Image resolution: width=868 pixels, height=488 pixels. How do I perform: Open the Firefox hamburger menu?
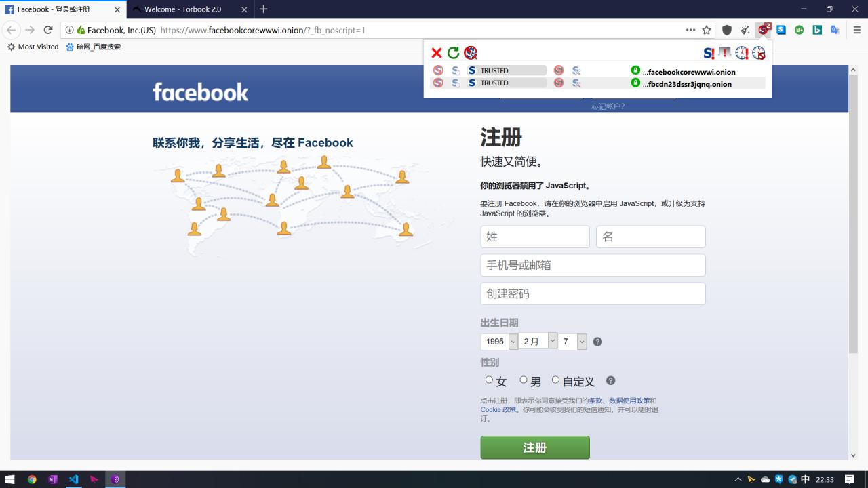(x=857, y=30)
